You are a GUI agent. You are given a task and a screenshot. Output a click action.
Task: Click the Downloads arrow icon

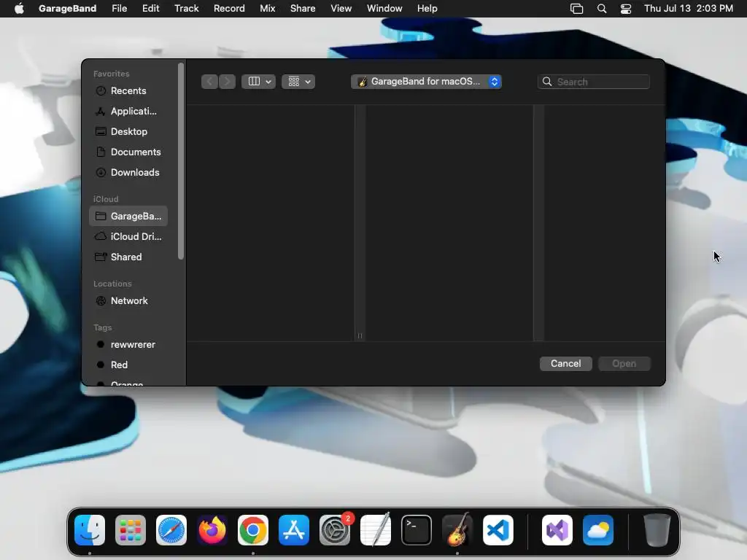(x=101, y=172)
